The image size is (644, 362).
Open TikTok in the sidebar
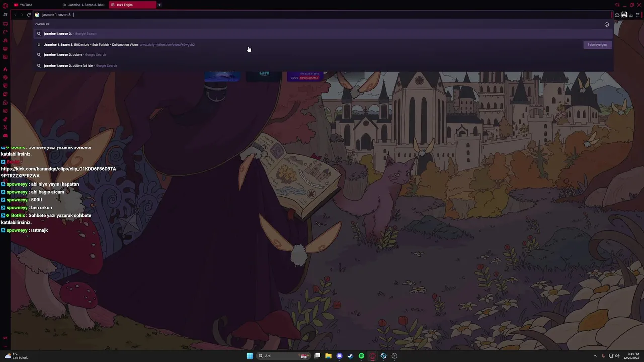tap(5, 119)
